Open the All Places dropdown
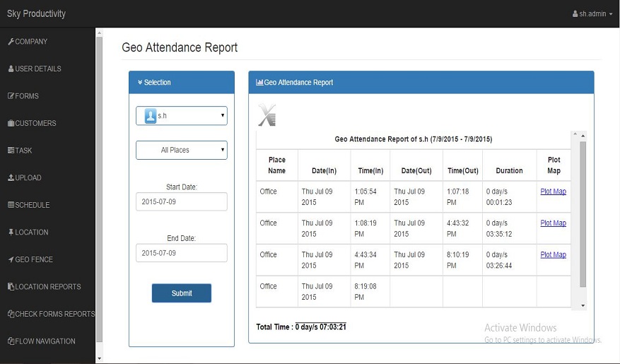This screenshot has height=364, width=620. [x=182, y=150]
